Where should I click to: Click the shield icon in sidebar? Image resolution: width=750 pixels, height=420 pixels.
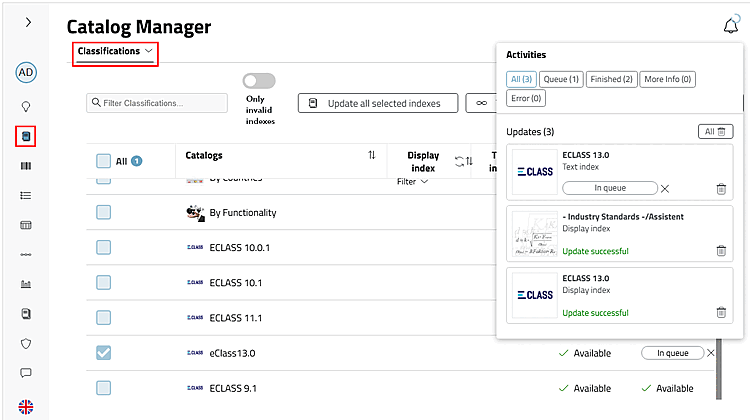point(26,343)
